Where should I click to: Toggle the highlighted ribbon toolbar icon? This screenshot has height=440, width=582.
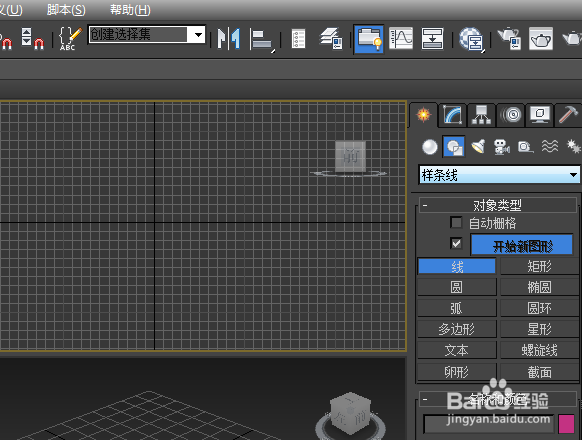[369, 39]
